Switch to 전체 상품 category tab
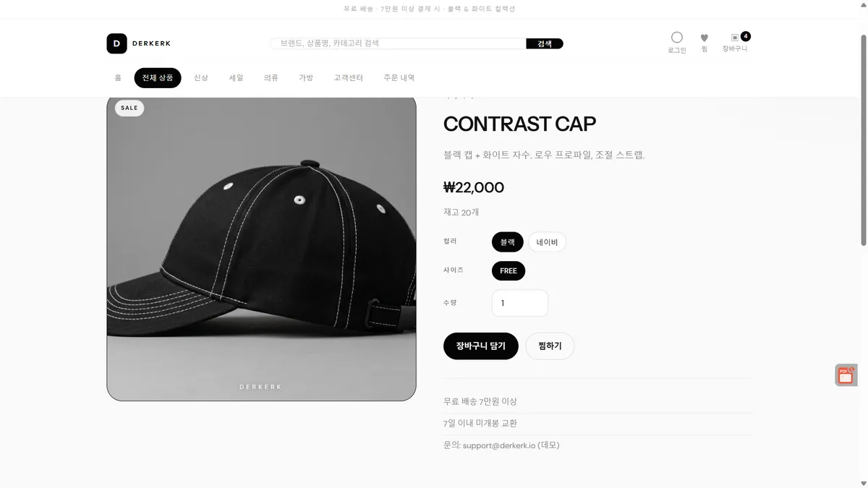The width and height of the screenshot is (868, 488). pyautogui.click(x=158, y=77)
